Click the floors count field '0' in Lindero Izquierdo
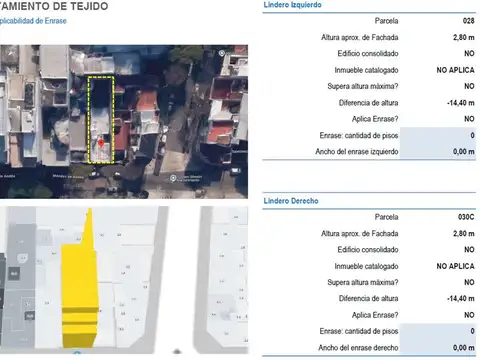Screen dimensions: 480x360 click(x=438, y=135)
